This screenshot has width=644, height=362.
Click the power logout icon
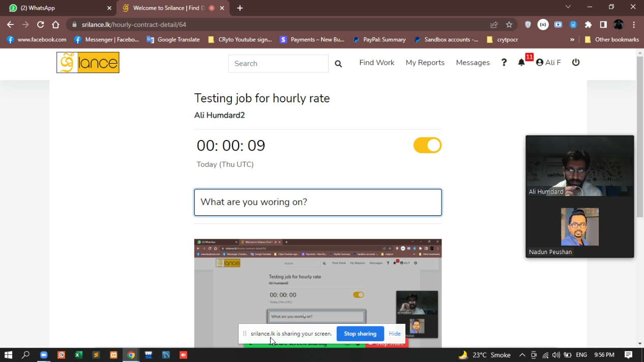(x=575, y=62)
